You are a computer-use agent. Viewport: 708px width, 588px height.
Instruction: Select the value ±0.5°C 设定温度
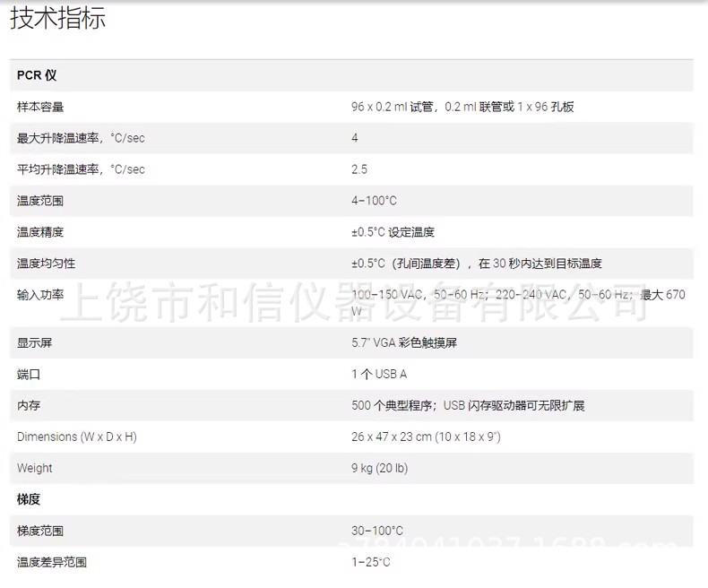click(393, 232)
